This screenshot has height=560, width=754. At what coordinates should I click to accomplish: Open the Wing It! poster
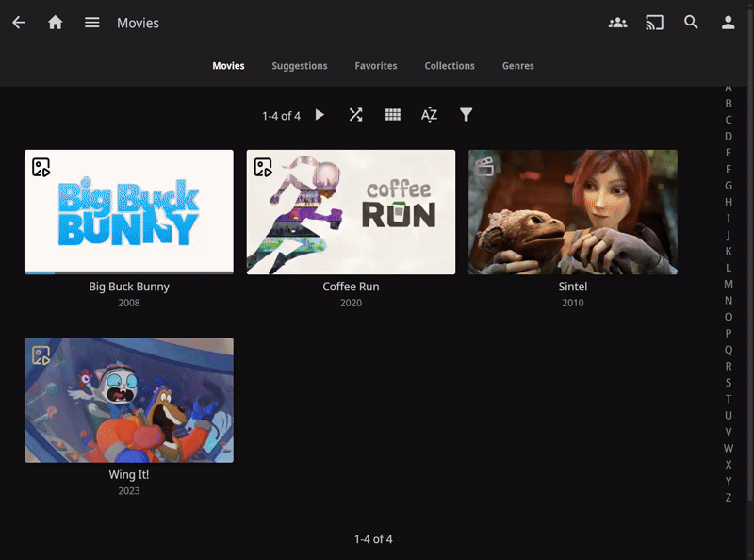(x=129, y=400)
